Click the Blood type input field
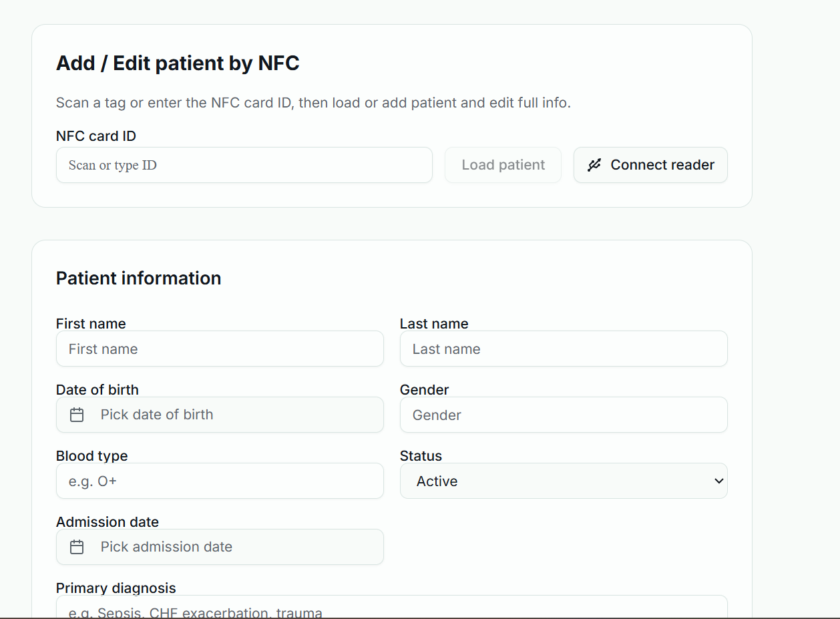This screenshot has height=619, width=840. [220, 481]
